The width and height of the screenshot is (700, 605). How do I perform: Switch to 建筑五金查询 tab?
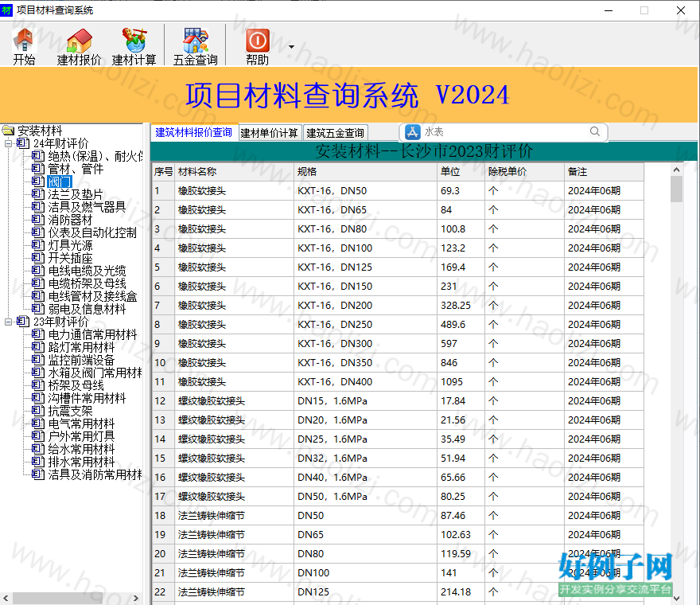(x=335, y=133)
